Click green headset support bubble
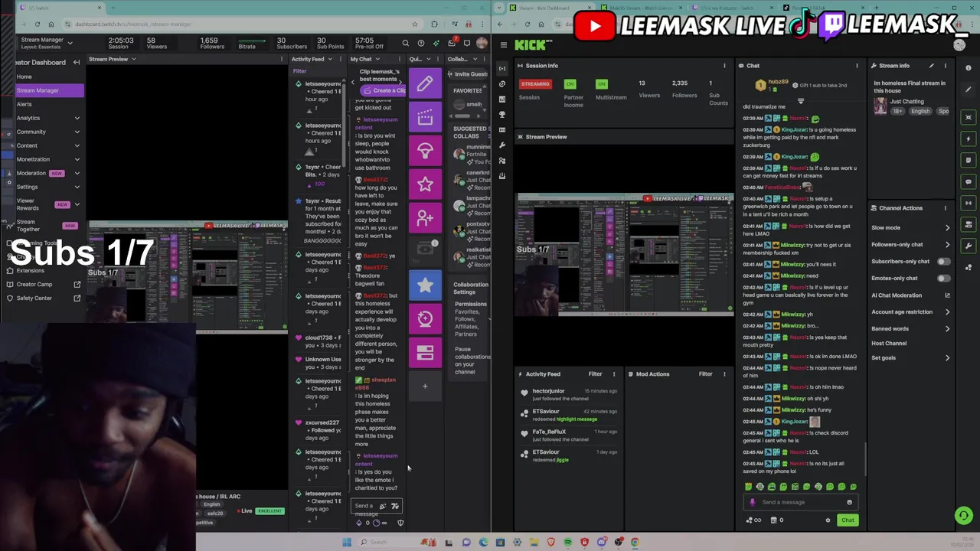This screenshot has width=980, height=551. (964, 515)
